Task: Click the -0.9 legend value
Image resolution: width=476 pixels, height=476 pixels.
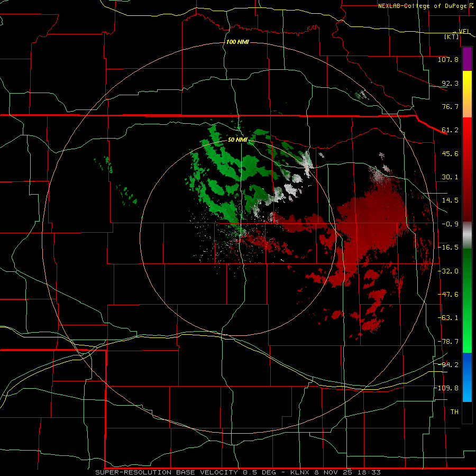Action: (450, 224)
